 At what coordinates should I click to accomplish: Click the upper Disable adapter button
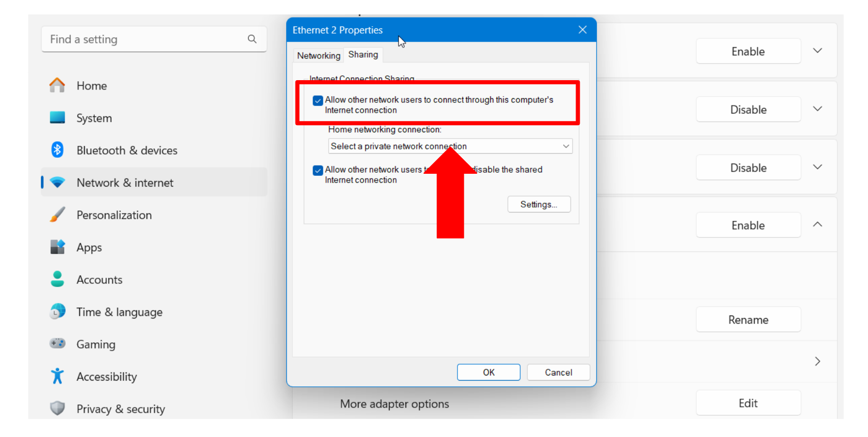(x=748, y=110)
